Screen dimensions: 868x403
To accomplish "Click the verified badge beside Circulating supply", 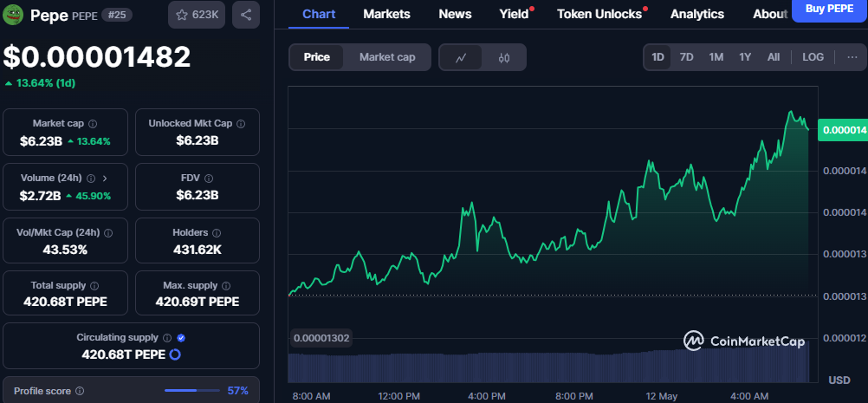I will [x=181, y=338].
